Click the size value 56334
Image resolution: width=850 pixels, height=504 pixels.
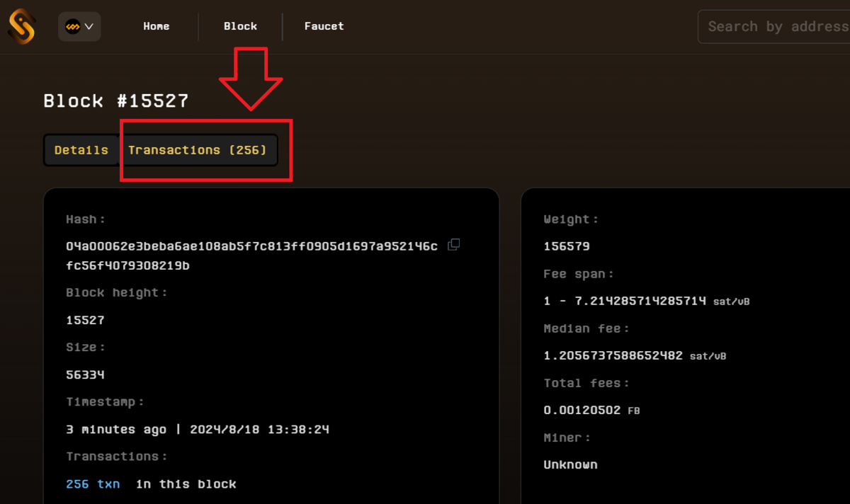point(85,374)
